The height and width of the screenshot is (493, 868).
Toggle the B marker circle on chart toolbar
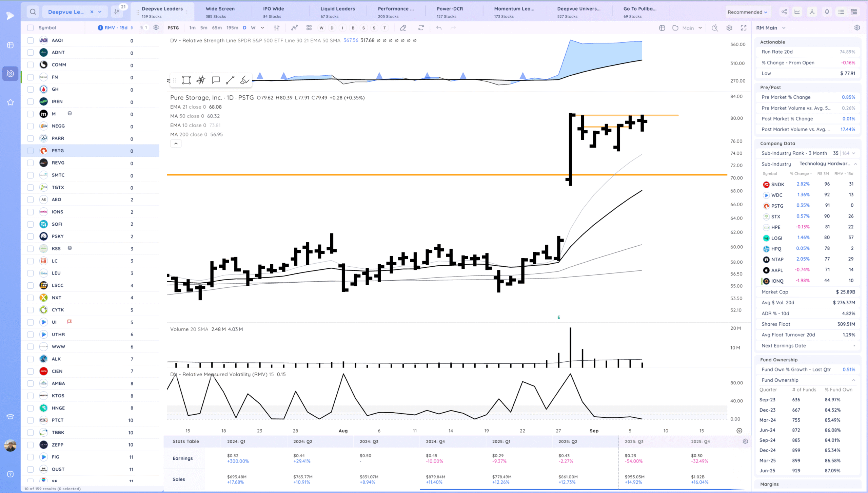(353, 28)
